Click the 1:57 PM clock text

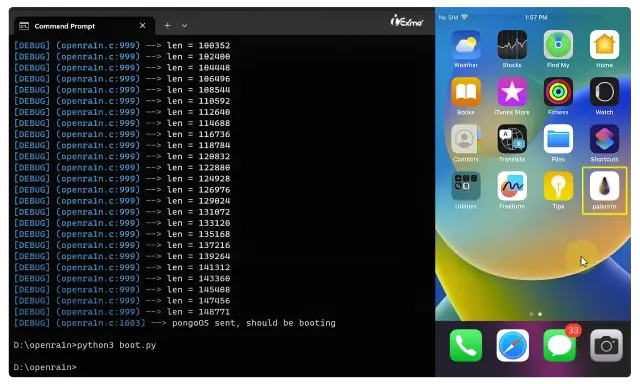pyautogui.click(x=536, y=17)
